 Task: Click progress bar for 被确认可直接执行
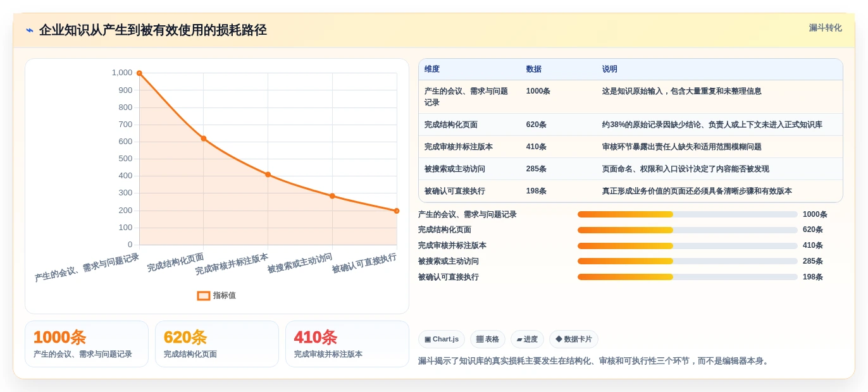(x=688, y=277)
